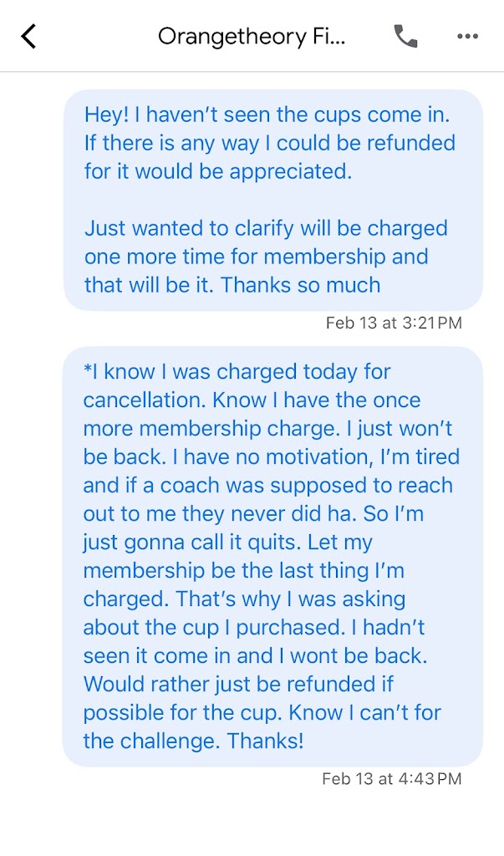The image size is (504, 856).
Task: Tap "the challenge. Thanks!" closing line
Action: 193,741
